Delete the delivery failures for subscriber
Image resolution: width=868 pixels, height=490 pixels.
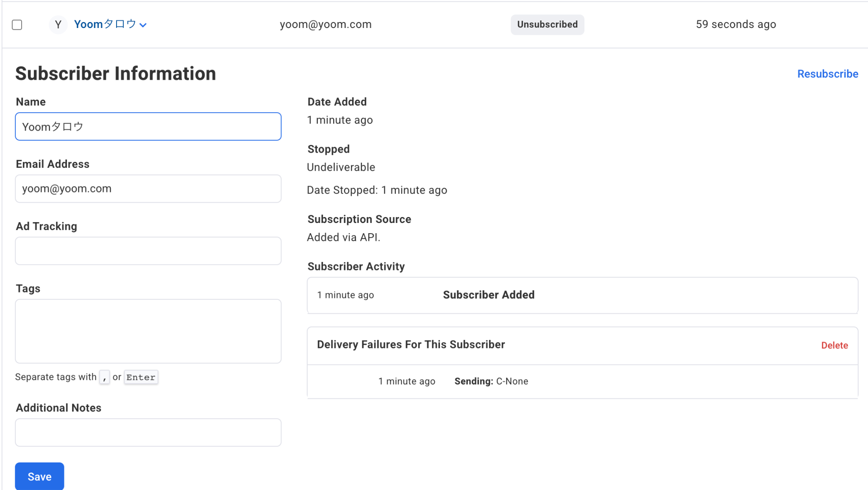pyautogui.click(x=834, y=345)
